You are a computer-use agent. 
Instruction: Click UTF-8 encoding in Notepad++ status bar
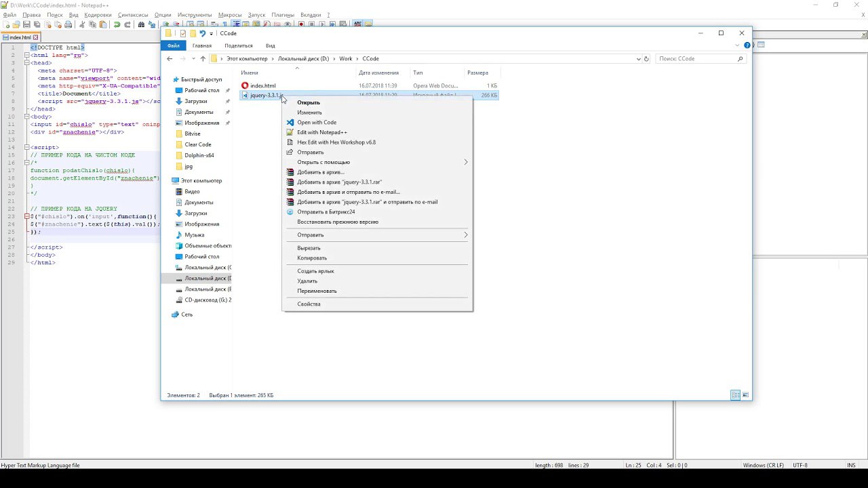pyautogui.click(x=800, y=465)
